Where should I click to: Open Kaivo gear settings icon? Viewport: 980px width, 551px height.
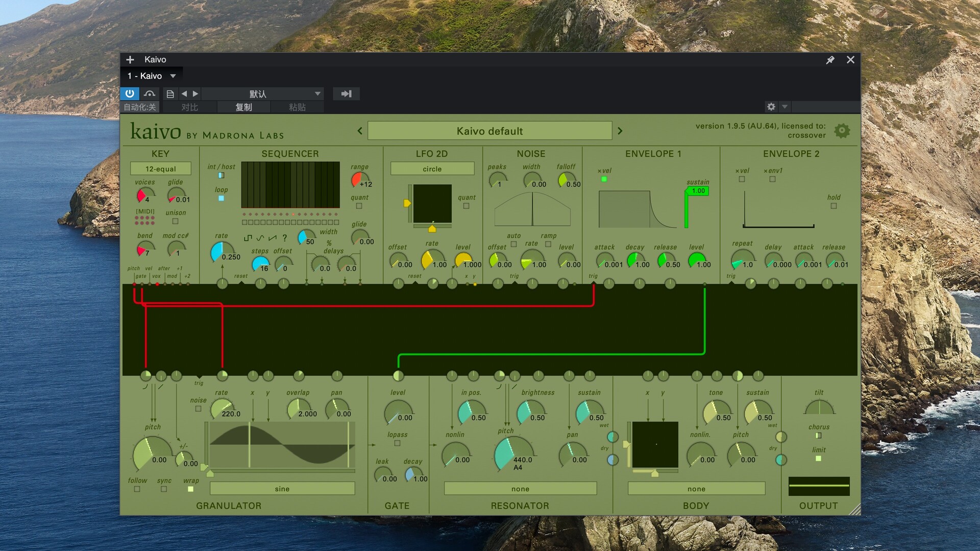point(842,131)
